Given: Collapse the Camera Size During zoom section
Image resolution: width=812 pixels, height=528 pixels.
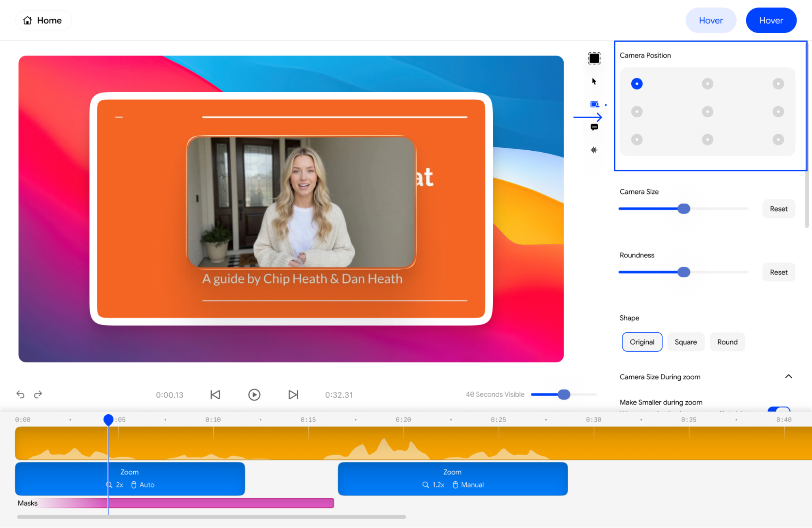Looking at the screenshot, I should 788,377.
